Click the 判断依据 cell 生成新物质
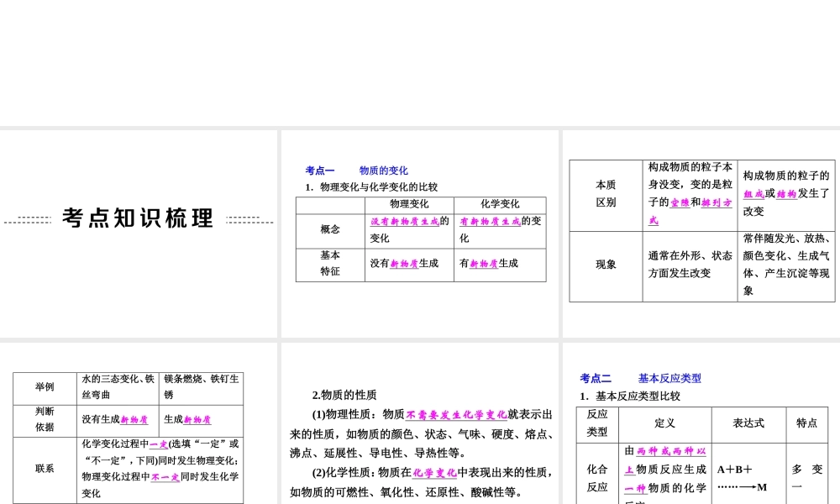This screenshot has height=504, width=840. (x=201, y=421)
